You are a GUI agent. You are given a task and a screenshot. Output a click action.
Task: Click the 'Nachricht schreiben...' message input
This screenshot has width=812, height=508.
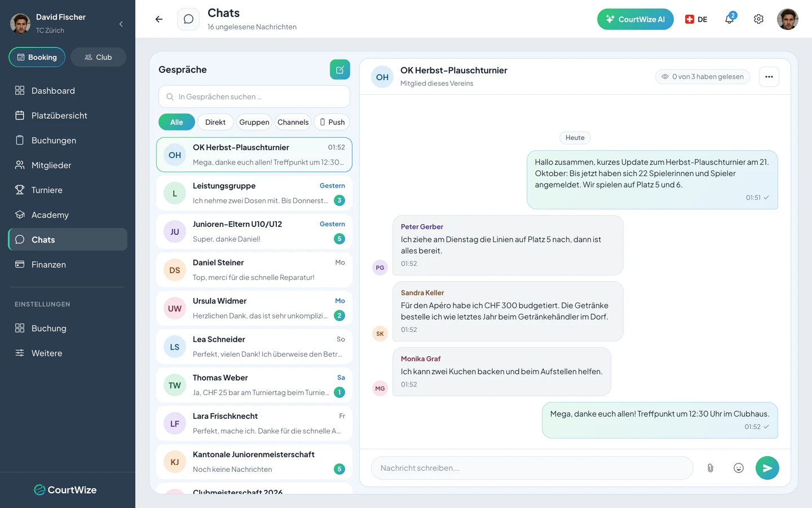click(x=532, y=468)
